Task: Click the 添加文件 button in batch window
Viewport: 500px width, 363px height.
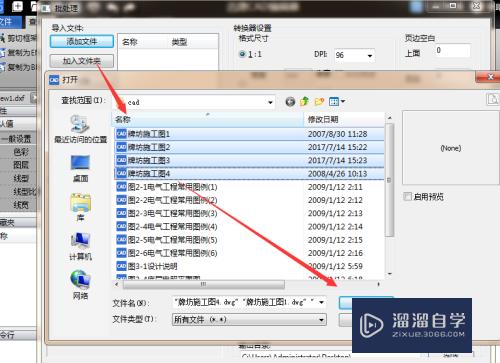Action: [x=82, y=41]
